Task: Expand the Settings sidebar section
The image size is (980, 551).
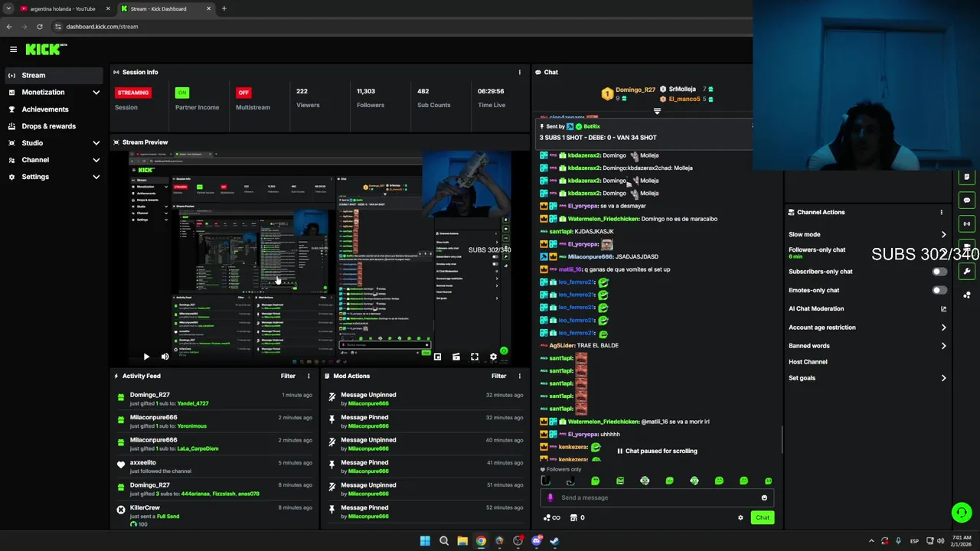Action: (54, 177)
